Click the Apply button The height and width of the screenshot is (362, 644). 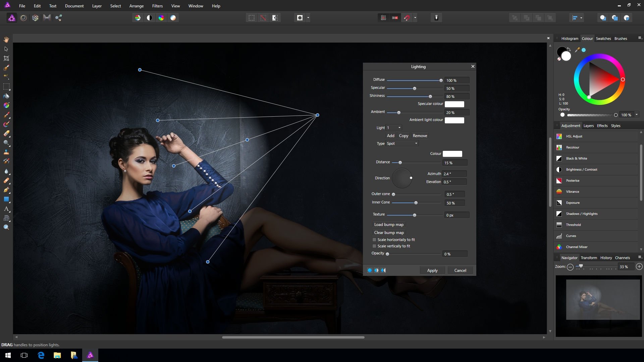pyautogui.click(x=432, y=270)
